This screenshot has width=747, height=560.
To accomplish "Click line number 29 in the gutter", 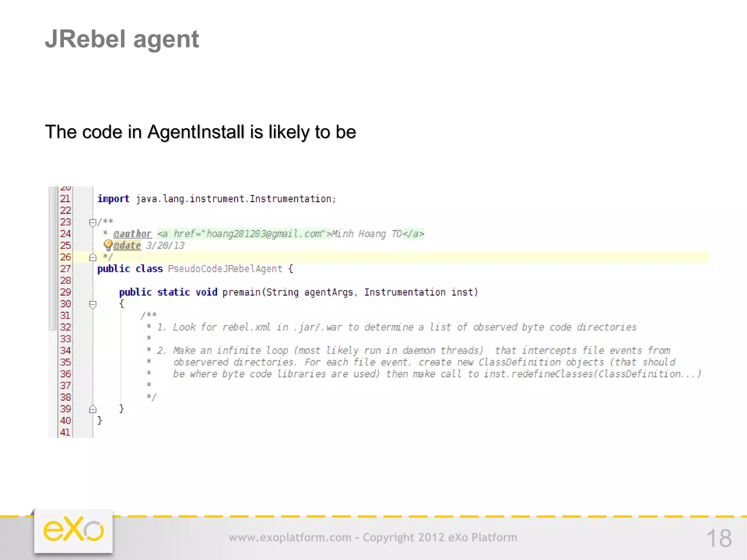I will pyautogui.click(x=65, y=292).
